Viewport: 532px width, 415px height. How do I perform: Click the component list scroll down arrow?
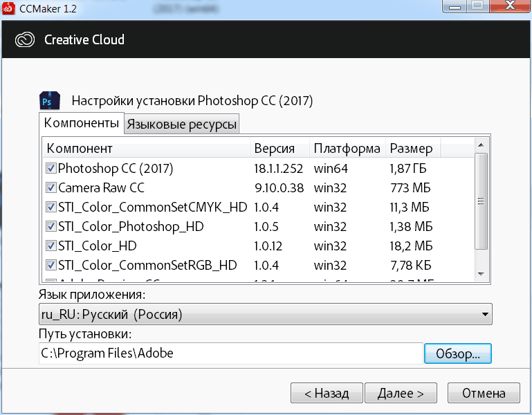pos(481,274)
